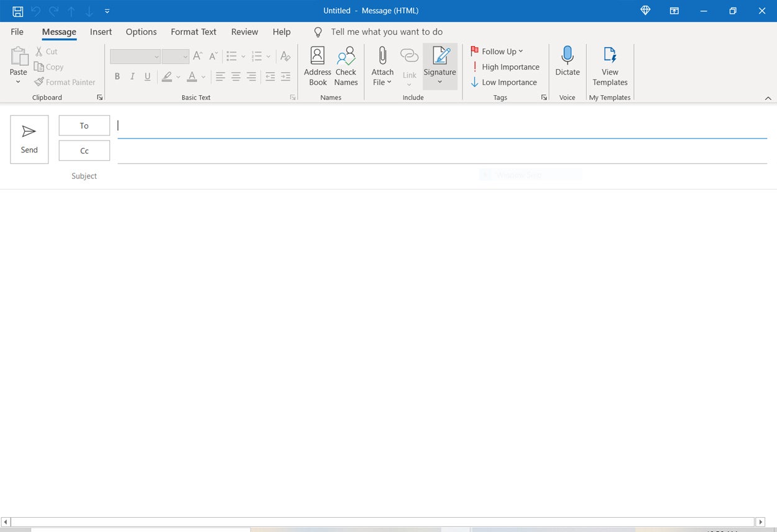Click View Templates
Image resolution: width=777 pixels, height=532 pixels.
610,66
